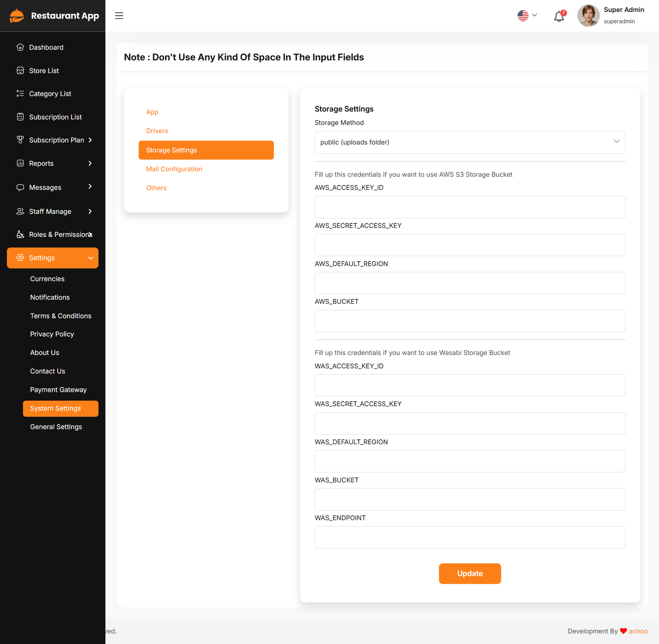Click the Subscription List icon

(x=20, y=117)
